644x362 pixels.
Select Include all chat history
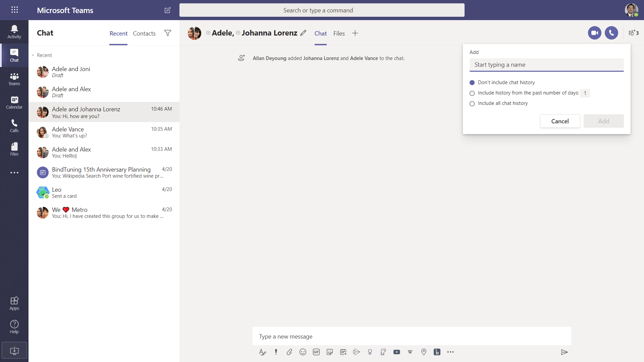pyautogui.click(x=472, y=104)
